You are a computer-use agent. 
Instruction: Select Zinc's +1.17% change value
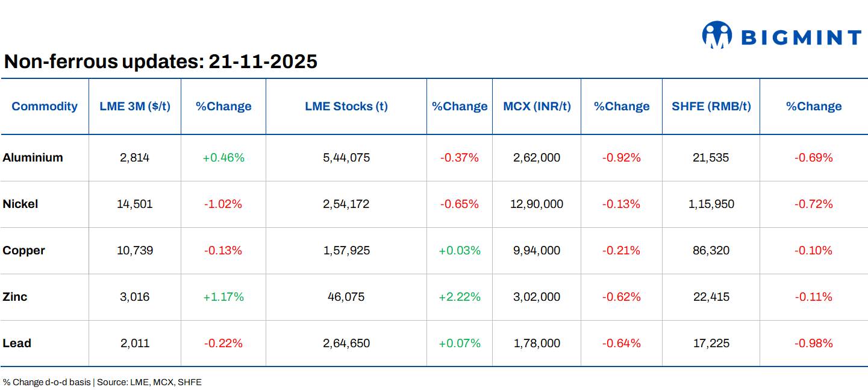(x=223, y=297)
